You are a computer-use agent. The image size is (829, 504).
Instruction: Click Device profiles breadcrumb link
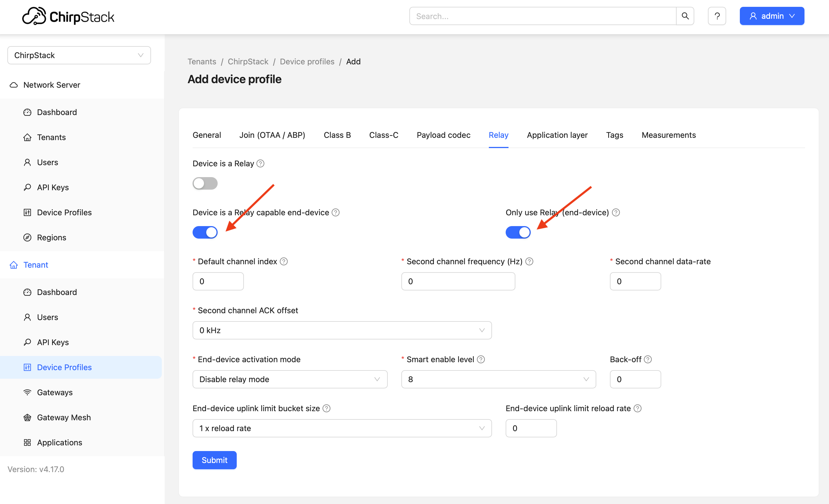tap(307, 62)
